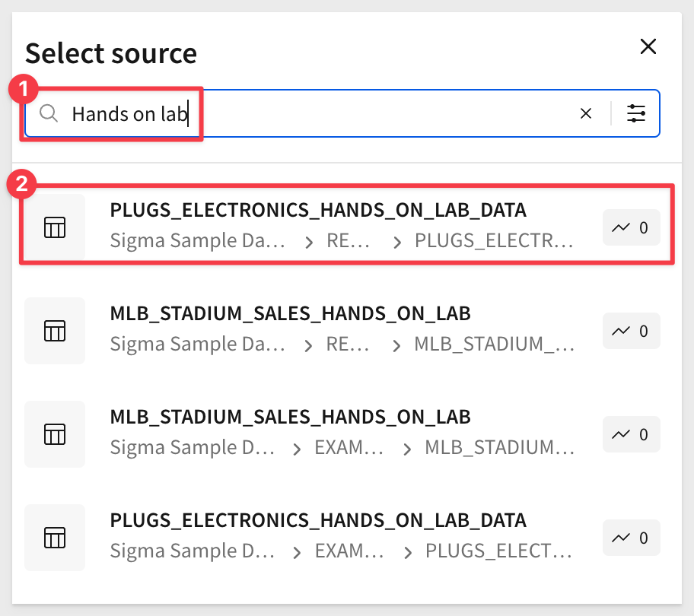Click table icon of first MLB_STADIUM_SALES result
The image size is (694, 616).
point(55,331)
